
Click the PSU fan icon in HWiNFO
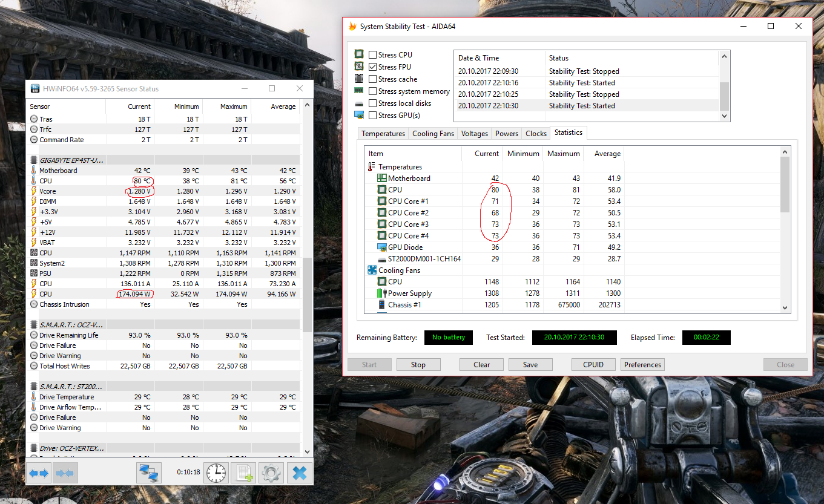coord(34,273)
